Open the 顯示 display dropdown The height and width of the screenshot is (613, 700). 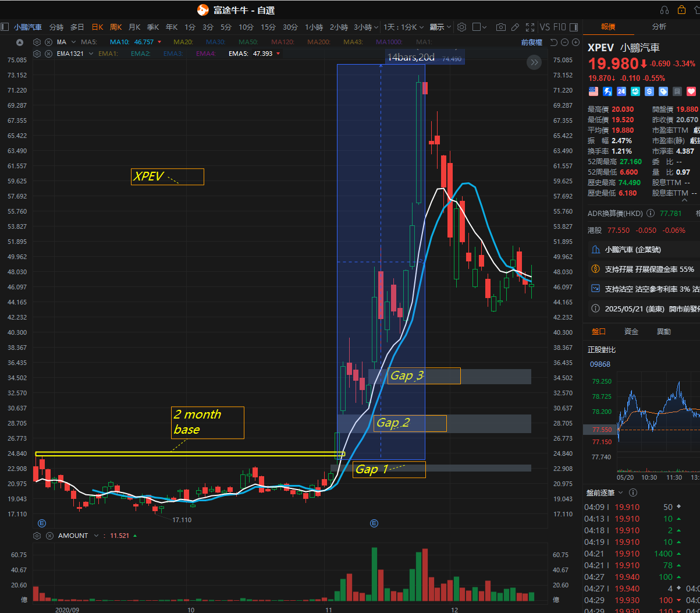click(x=440, y=27)
